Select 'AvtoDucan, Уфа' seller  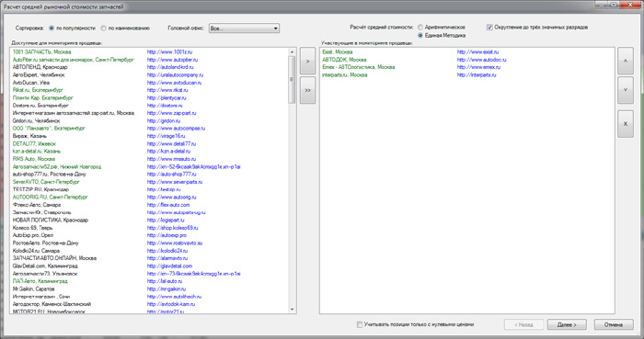tap(31, 83)
